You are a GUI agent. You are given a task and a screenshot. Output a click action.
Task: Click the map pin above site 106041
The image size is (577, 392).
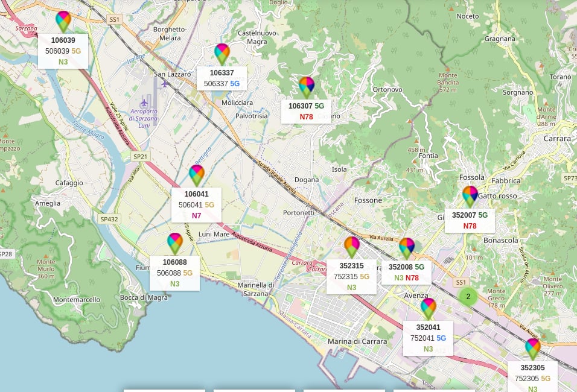tap(197, 175)
